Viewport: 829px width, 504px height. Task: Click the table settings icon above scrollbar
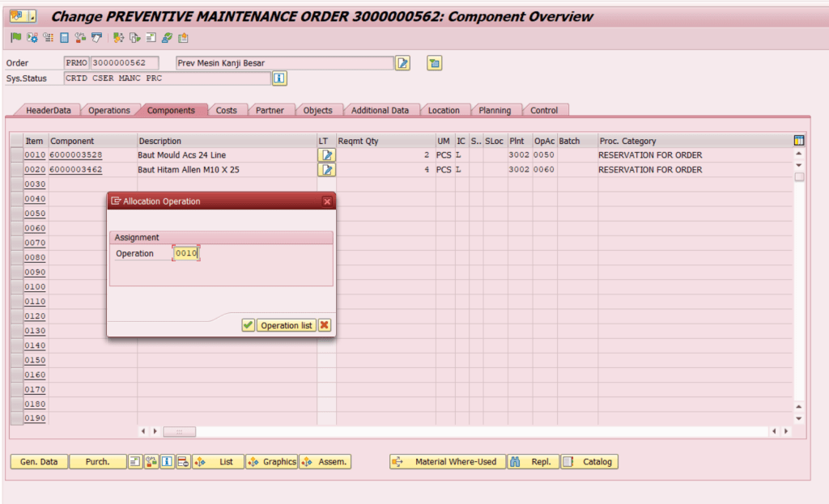coord(799,141)
